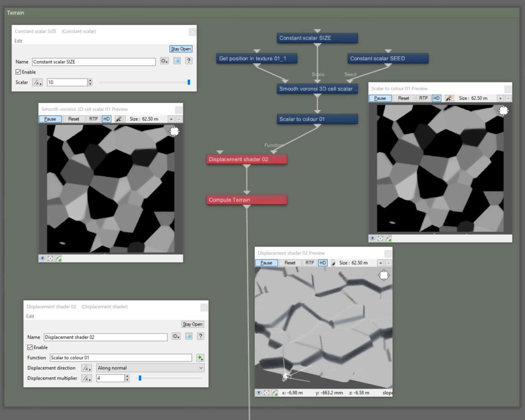Viewport: 525px width, 420px height.
Task: Toggle eye icon in Smooth voronoi preview
Action: point(42,259)
